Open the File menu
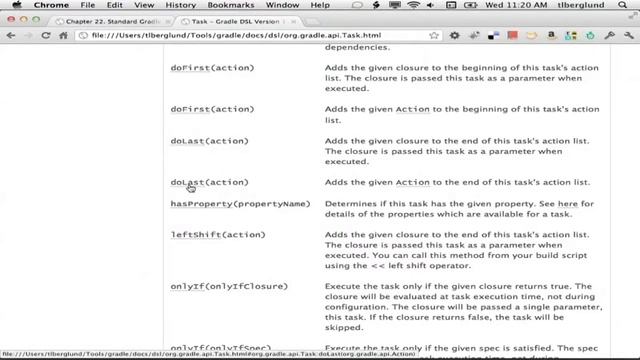640x360 pixels. (x=87, y=5)
